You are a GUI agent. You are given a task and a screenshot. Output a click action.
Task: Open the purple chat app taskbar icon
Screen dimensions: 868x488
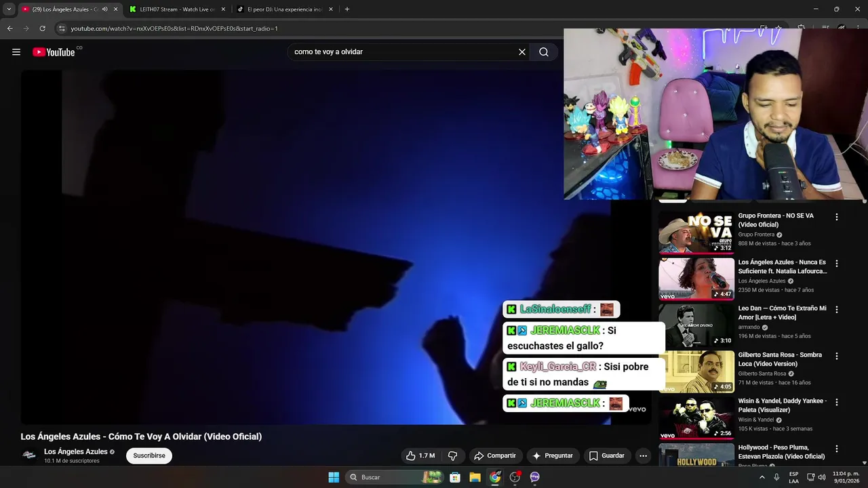pyautogui.click(x=534, y=477)
